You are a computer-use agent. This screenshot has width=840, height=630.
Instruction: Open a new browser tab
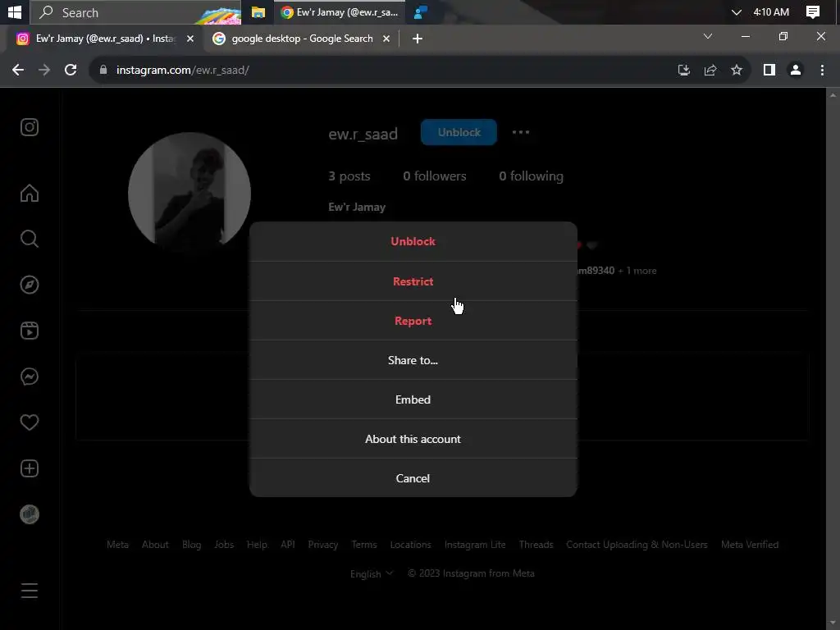[x=418, y=39]
